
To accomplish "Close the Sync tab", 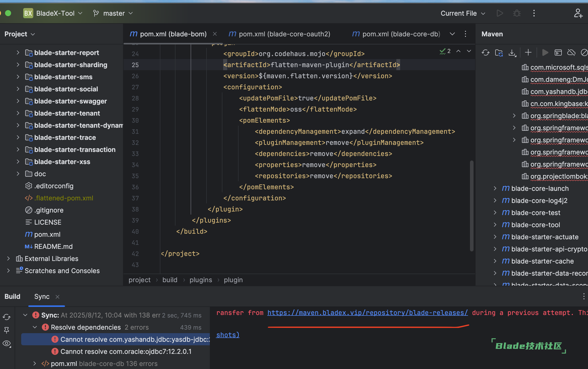I will click(57, 297).
